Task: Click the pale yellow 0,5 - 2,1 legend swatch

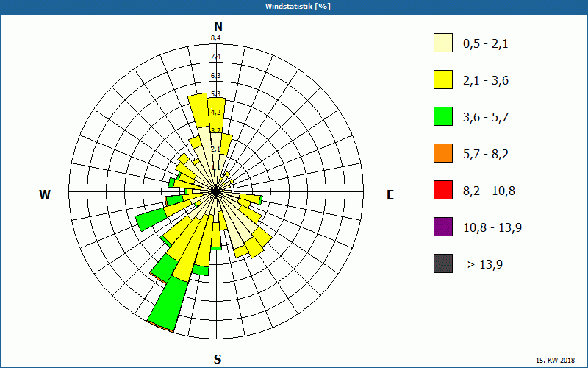Action: click(x=443, y=43)
